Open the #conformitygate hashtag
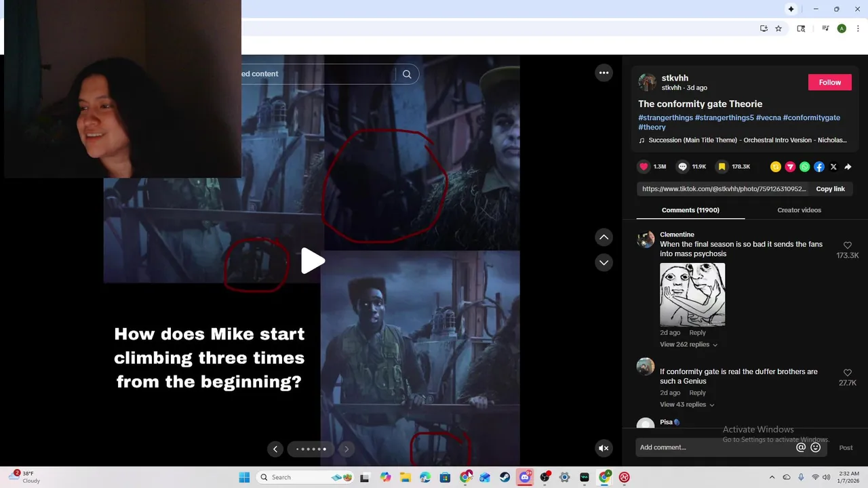Screen dimensions: 868x488 click(811, 117)
